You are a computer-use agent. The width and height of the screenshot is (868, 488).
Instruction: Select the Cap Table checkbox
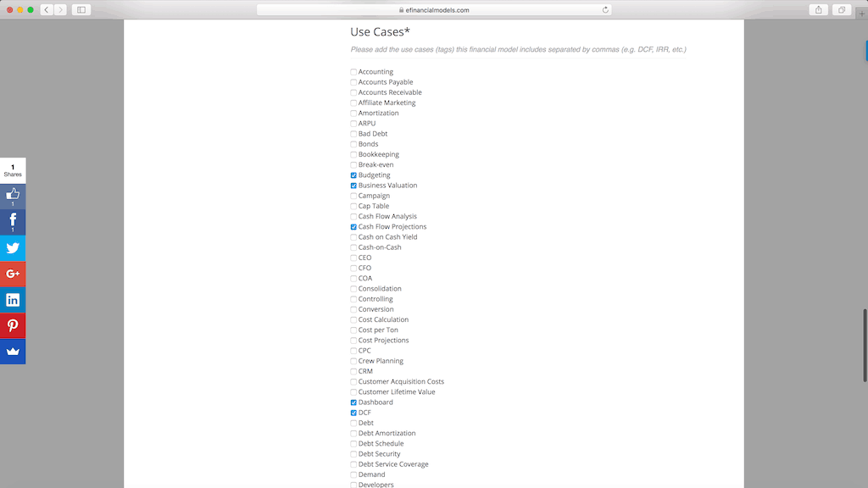353,207
